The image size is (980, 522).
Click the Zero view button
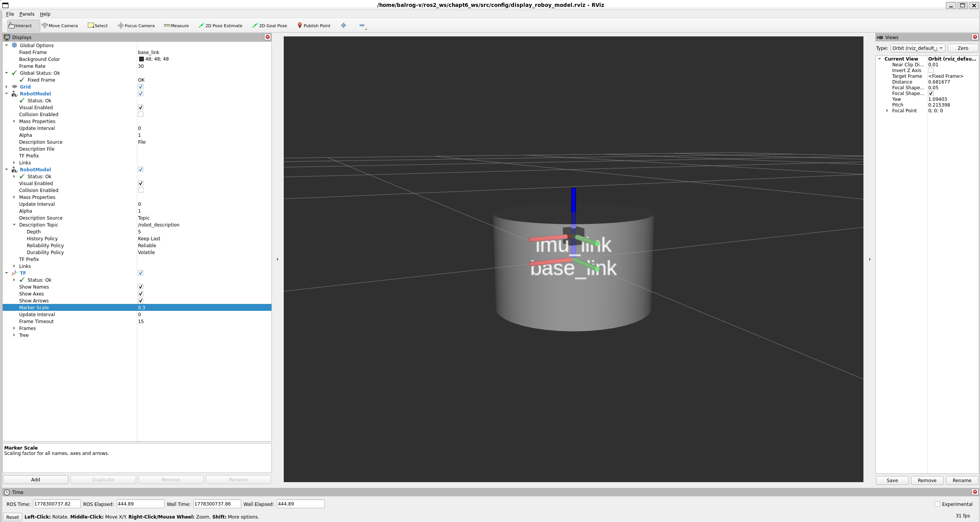[x=963, y=48]
